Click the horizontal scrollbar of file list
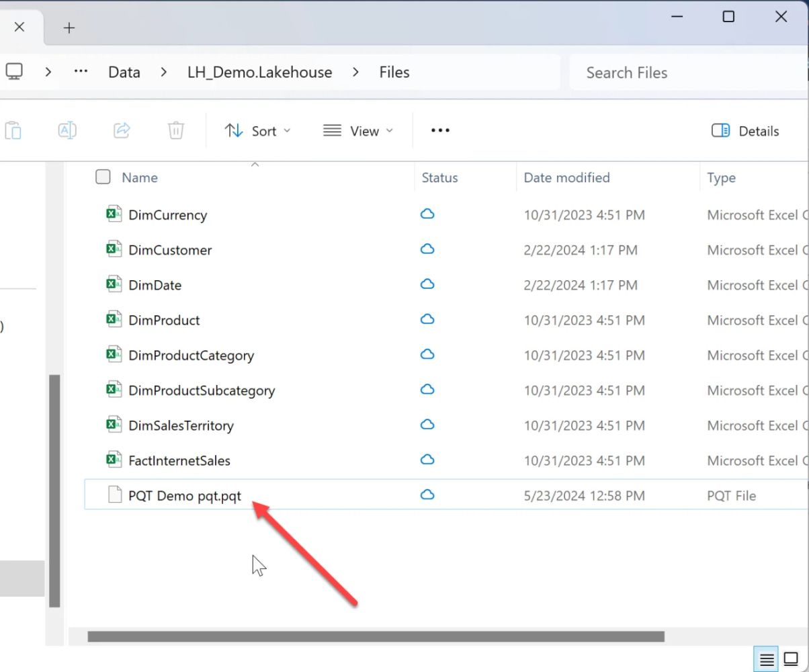The height and width of the screenshot is (672, 809). click(x=376, y=636)
